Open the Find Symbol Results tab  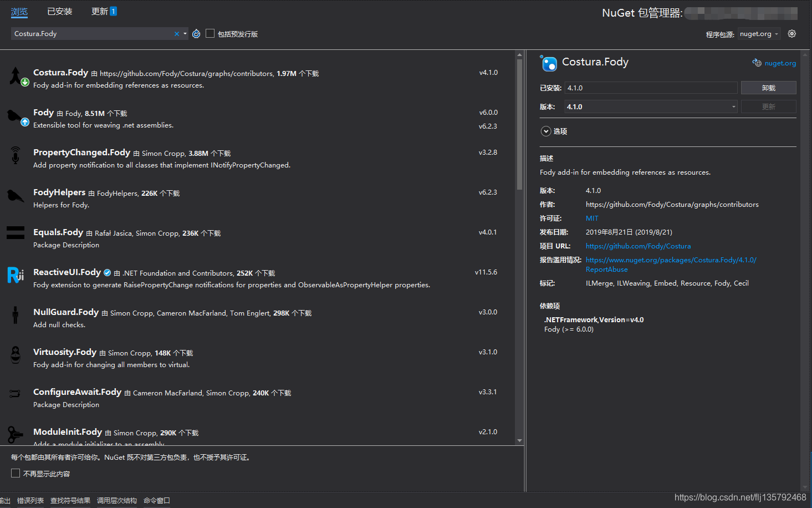70,500
